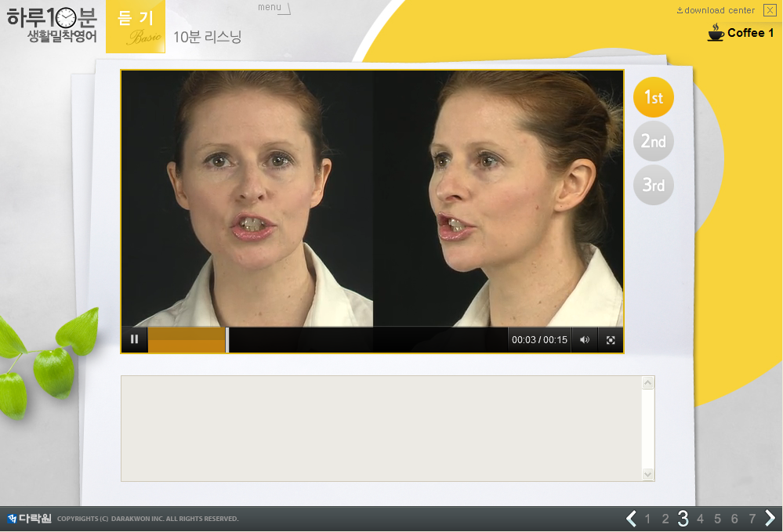Screen dimensions: 783x532
Task: Pause the video playback
Action: (x=134, y=339)
